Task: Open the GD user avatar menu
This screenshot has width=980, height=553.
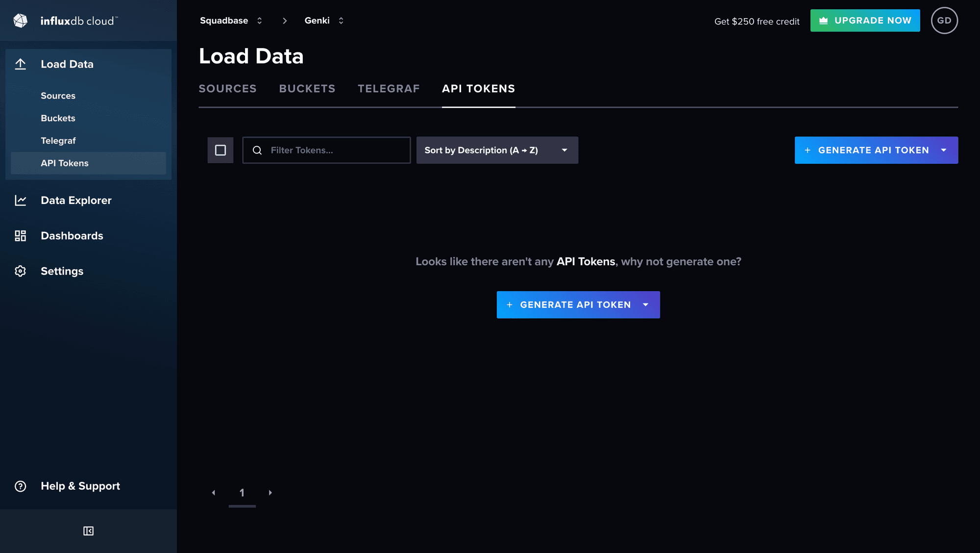Action: 944,21
